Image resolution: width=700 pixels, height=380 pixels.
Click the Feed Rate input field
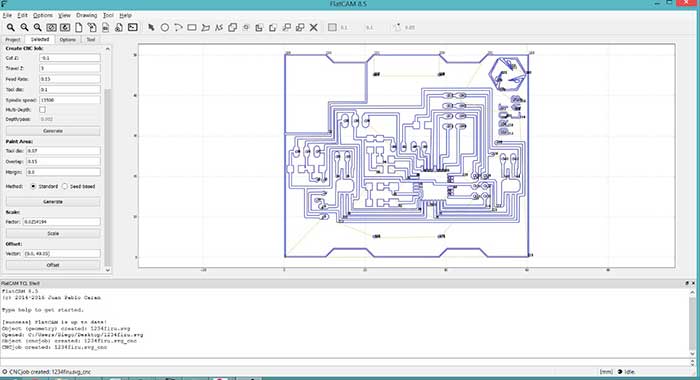pyautogui.click(x=70, y=79)
